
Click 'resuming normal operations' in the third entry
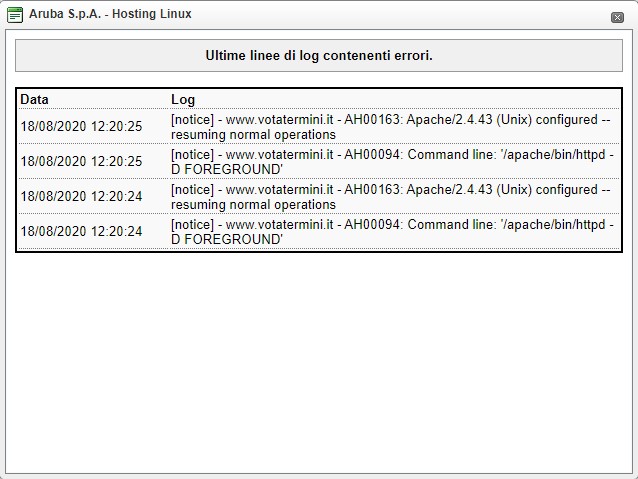coord(253,205)
